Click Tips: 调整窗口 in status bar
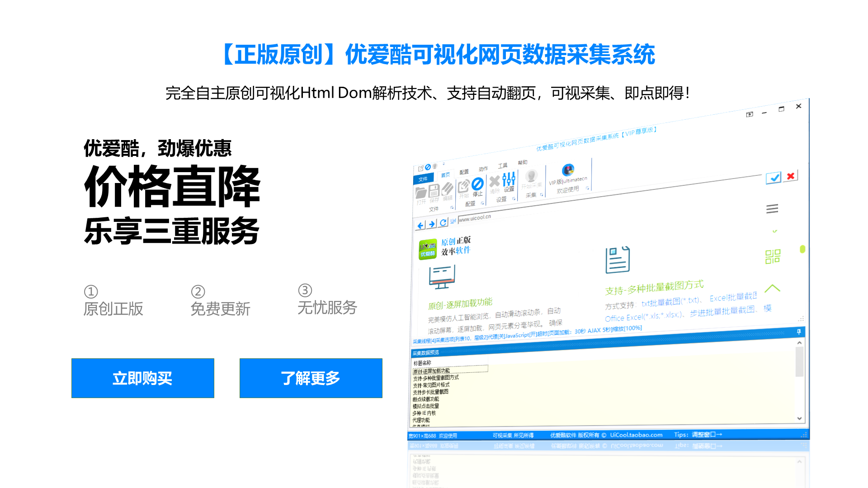Image resolution: width=868 pixels, height=488 pixels. click(698, 435)
